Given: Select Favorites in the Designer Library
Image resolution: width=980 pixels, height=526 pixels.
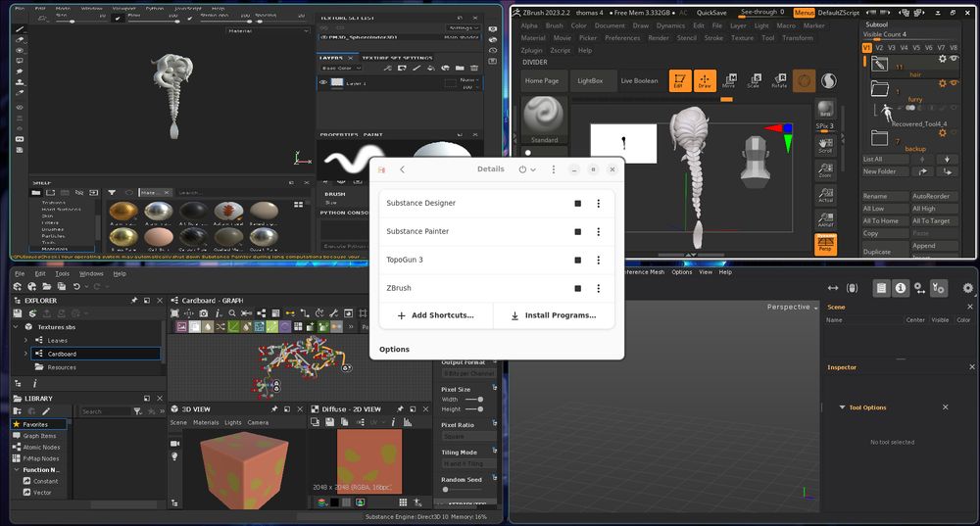Looking at the screenshot, I should click(38, 424).
